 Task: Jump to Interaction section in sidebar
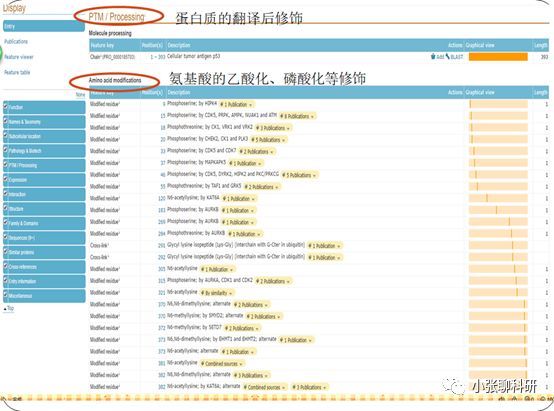(44, 194)
